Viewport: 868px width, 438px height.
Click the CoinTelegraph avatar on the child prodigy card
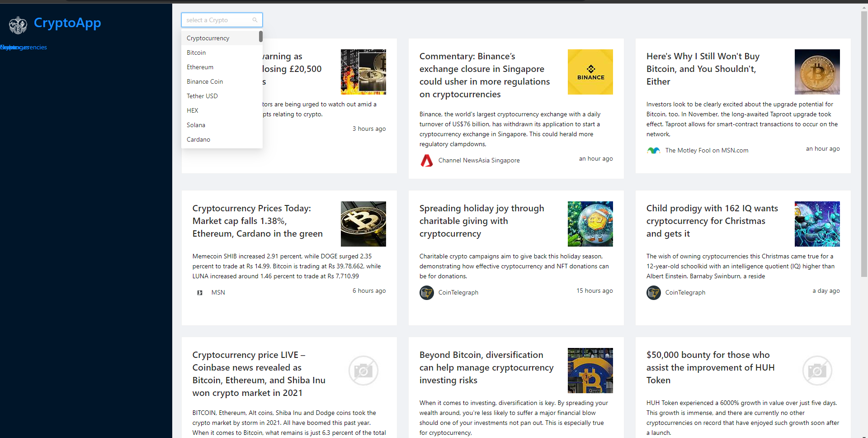pyautogui.click(x=654, y=293)
